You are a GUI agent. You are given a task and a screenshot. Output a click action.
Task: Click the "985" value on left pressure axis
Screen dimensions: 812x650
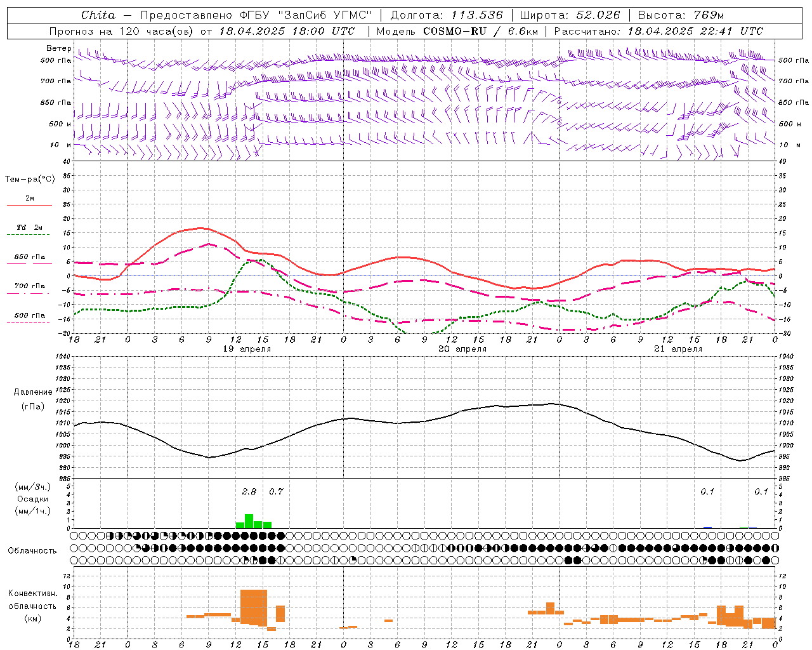64,479
